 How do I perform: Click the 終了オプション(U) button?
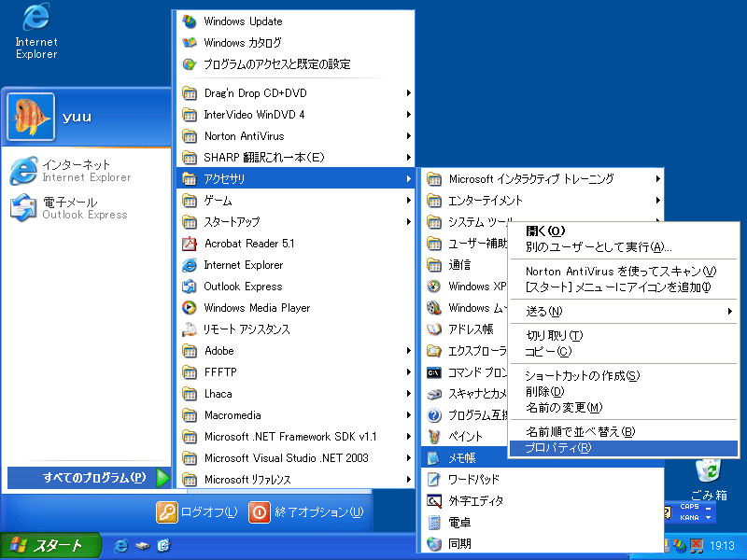point(307,512)
